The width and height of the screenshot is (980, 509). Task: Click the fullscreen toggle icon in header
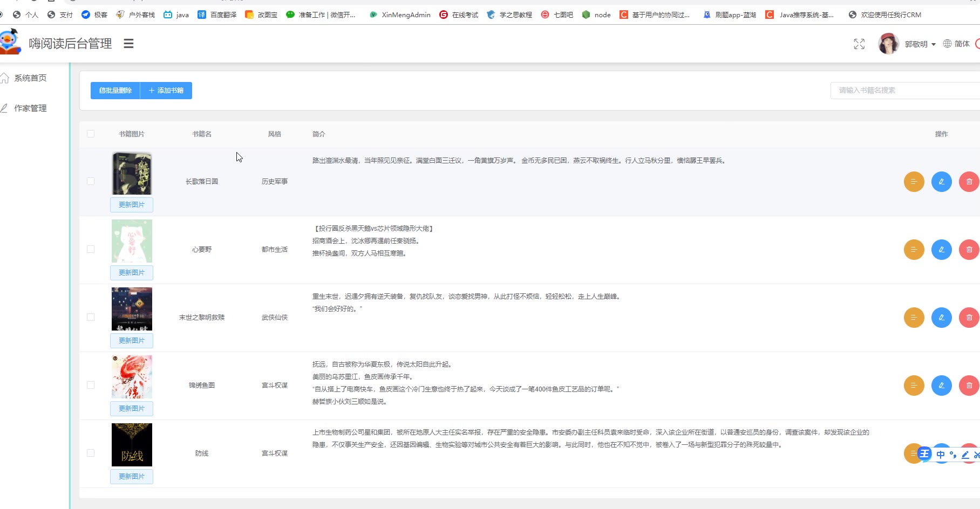click(x=859, y=44)
